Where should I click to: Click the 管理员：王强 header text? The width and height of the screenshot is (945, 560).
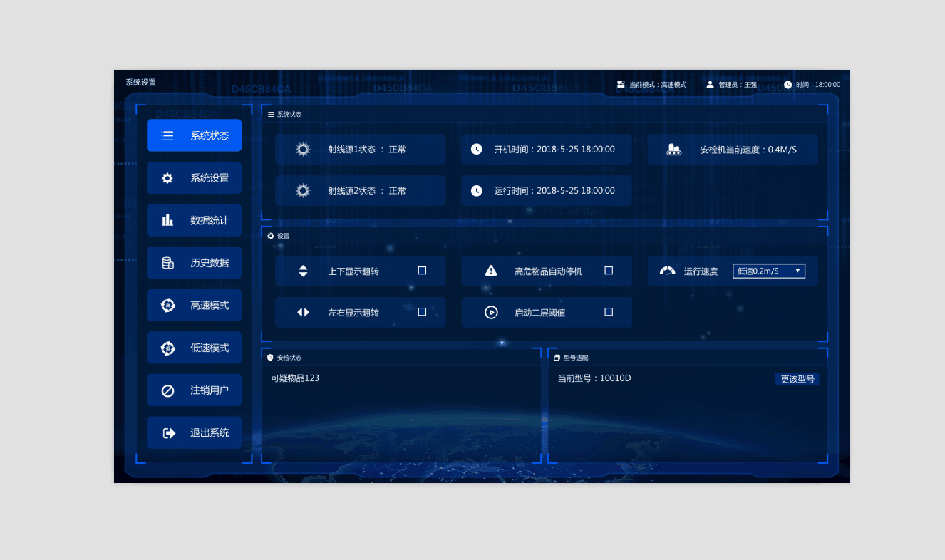[738, 85]
